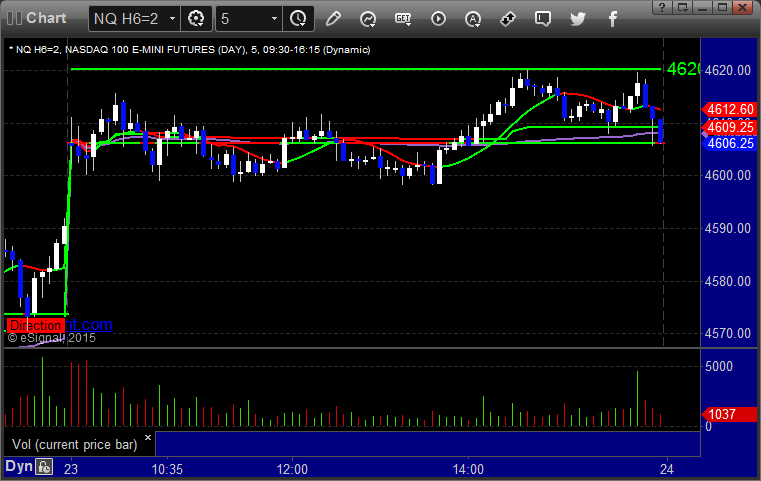Click the grip handle left of Chart title
This screenshot has height=481, width=761.
point(14,18)
